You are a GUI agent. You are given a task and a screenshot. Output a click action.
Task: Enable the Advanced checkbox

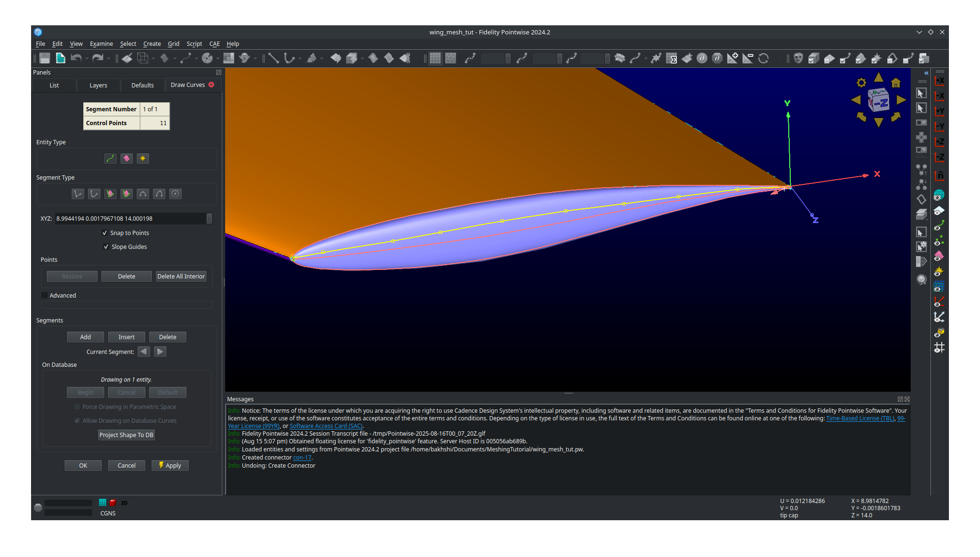coord(44,295)
